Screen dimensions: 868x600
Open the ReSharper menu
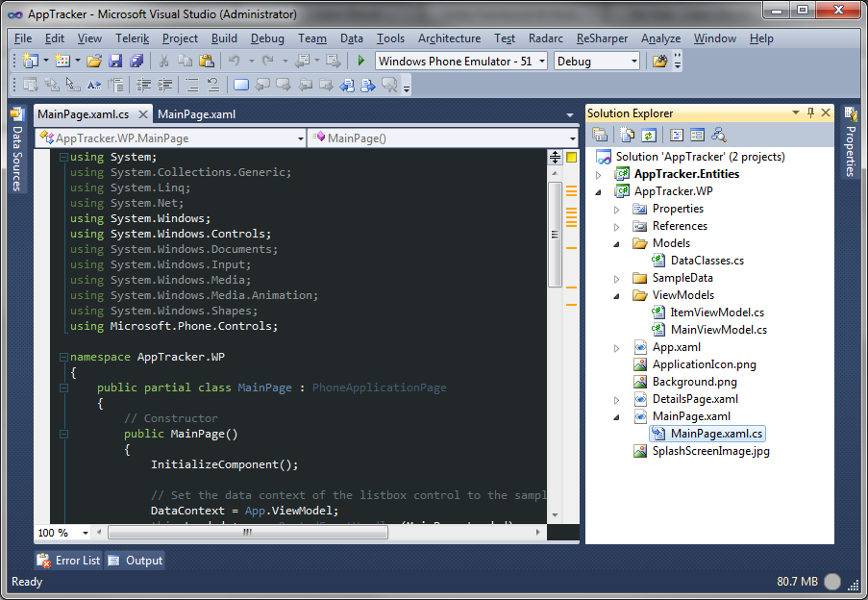(602, 38)
